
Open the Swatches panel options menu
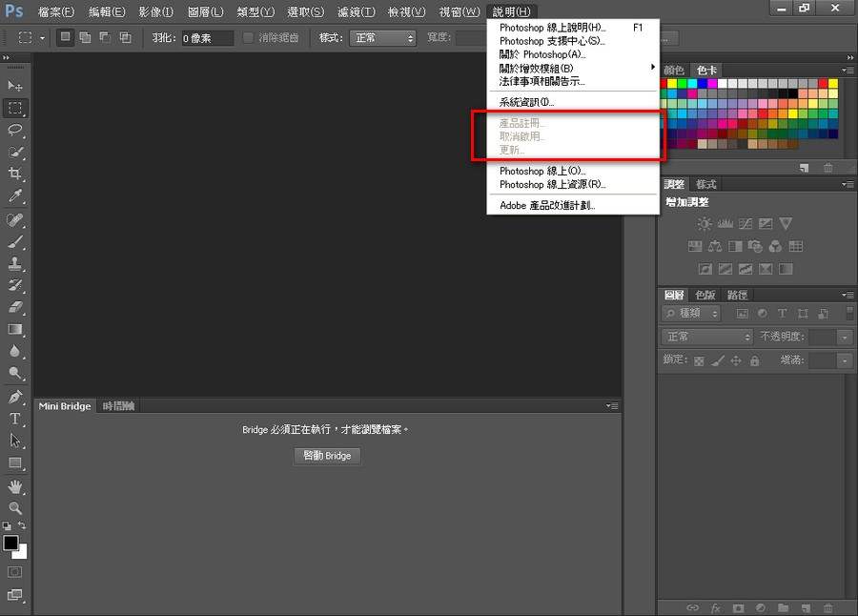(x=848, y=71)
